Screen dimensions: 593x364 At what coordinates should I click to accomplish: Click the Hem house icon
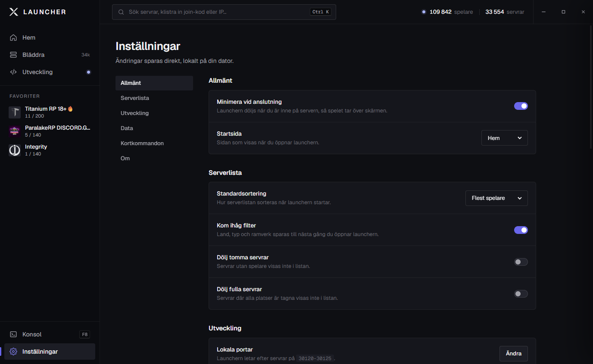13,37
